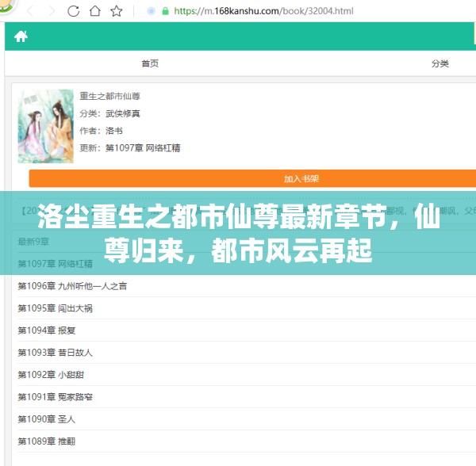Click the browser forward arrow
The width and height of the screenshot is (476, 466).
pyautogui.click(x=52, y=11)
